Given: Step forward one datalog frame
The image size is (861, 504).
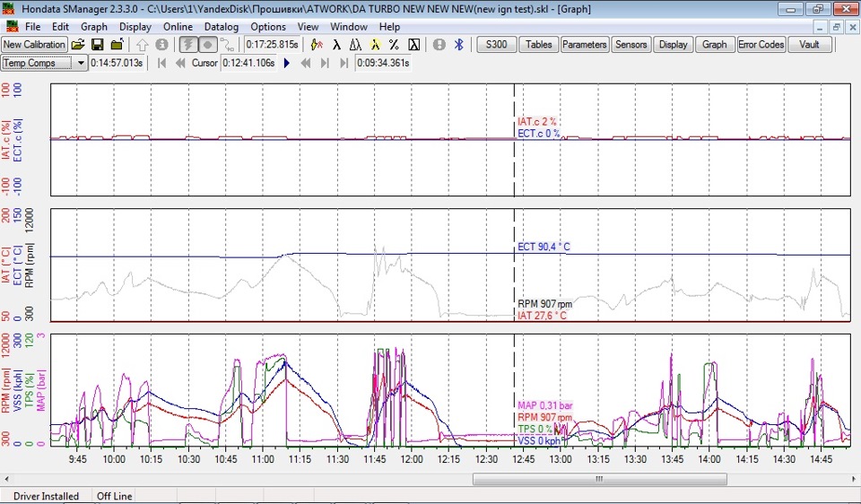Looking at the screenshot, I should [x=325, y=63].
